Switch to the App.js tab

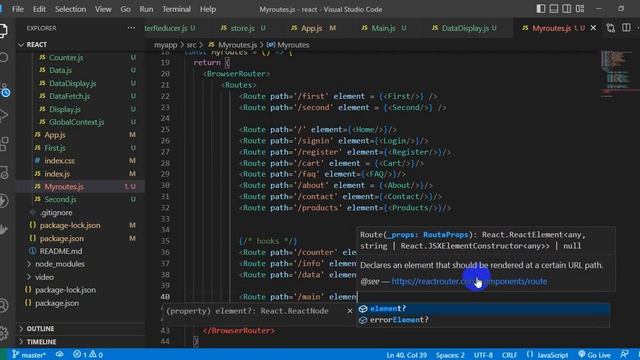coord(313,28)
